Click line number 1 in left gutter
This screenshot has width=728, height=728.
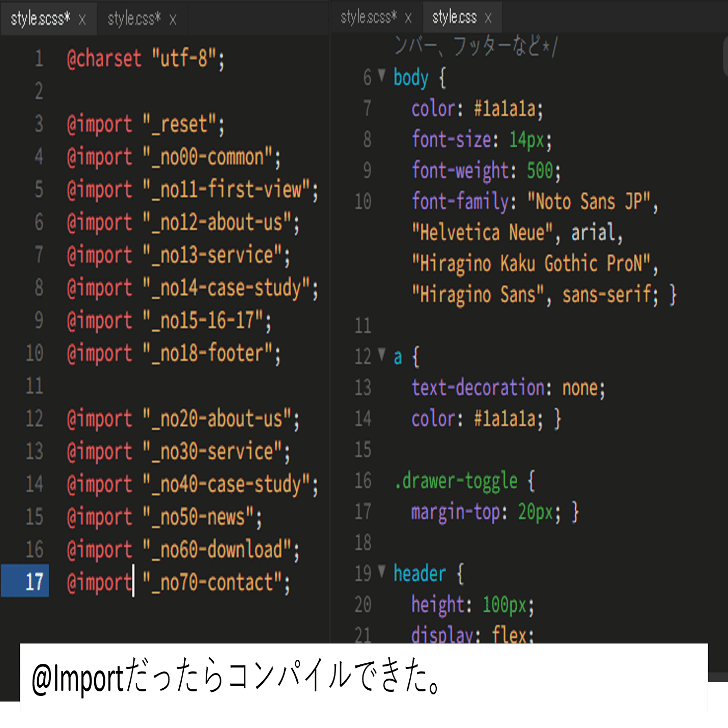click(39, 59)
